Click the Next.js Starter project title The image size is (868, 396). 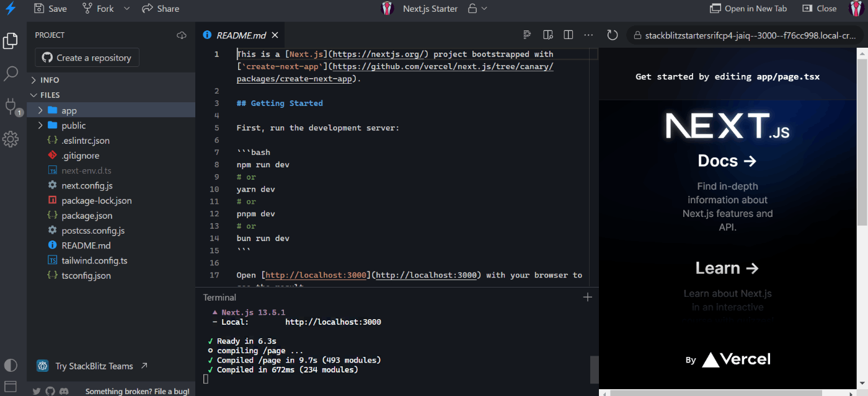tap(430, 9)
